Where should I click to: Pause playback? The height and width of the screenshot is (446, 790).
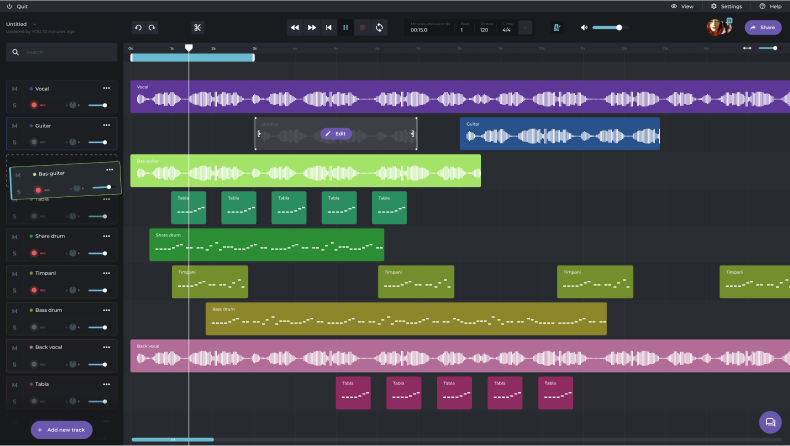[x=346, y=28]
